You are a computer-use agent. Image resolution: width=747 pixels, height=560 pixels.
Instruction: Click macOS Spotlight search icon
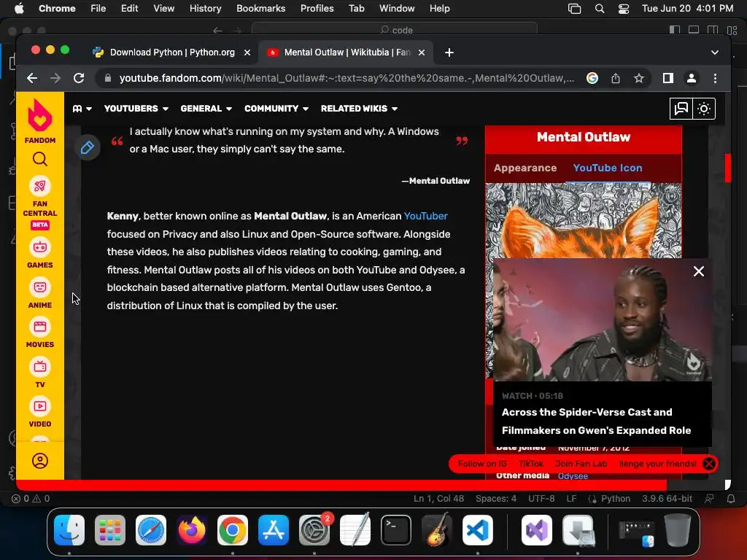(x=600, y=9)
